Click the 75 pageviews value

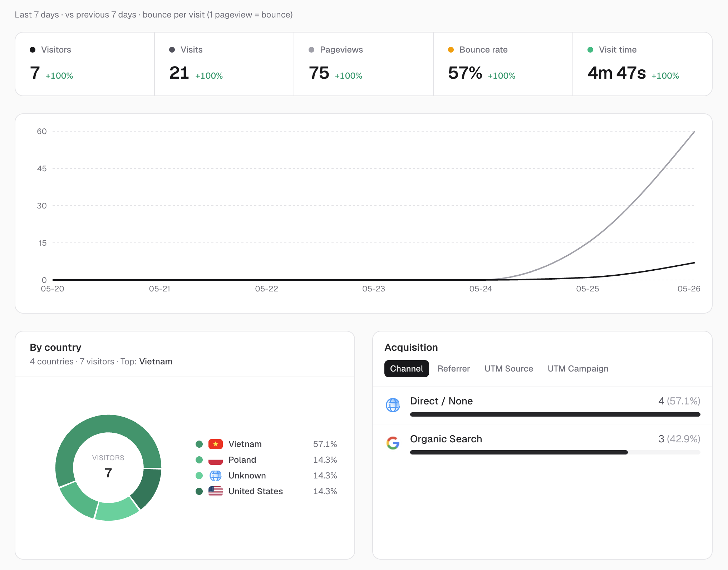(x=319, y=73)
